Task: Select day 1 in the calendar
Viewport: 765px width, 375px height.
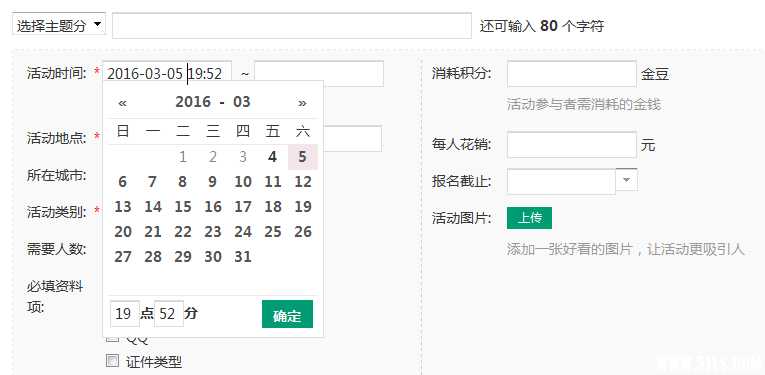Action: tap(183, 157)
